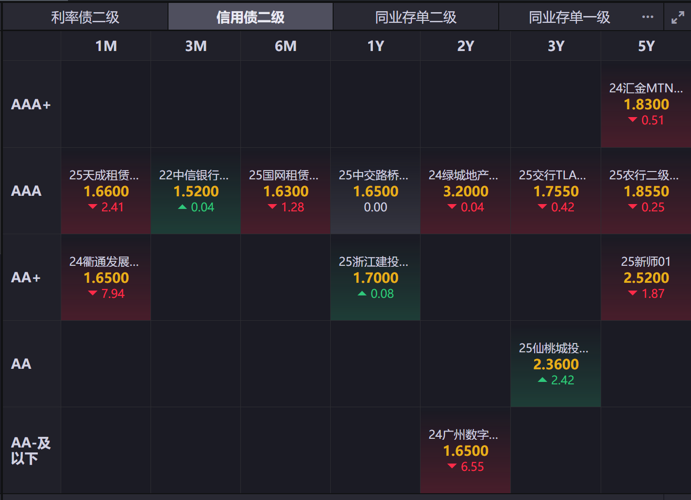Open the 24绿城地产 bond cell
691x500 pixels.
click(465, 191)
